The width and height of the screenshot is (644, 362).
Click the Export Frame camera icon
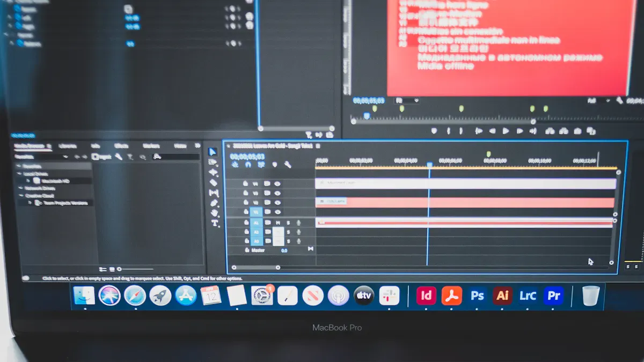(x=577, y=131)
